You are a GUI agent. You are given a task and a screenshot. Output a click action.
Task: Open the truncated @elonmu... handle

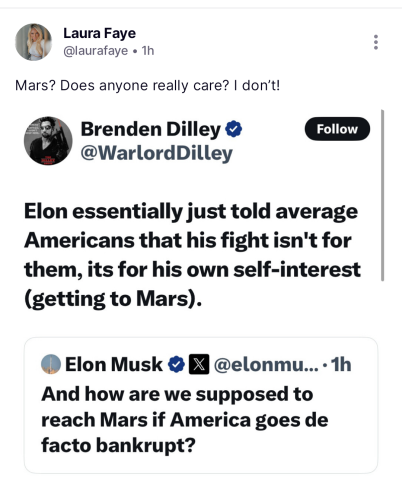point(266,365)
